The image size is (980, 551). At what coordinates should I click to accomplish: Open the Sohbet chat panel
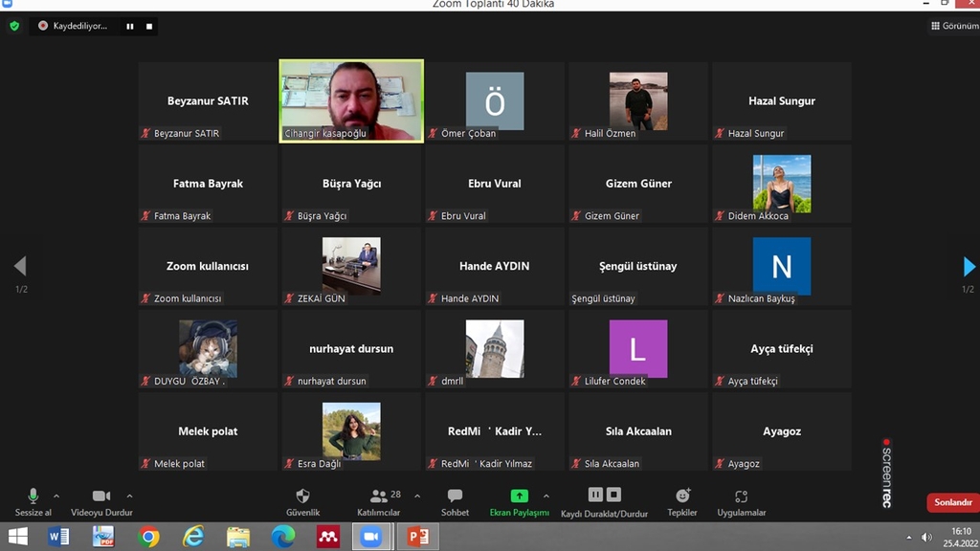click(x=455, y=496)
